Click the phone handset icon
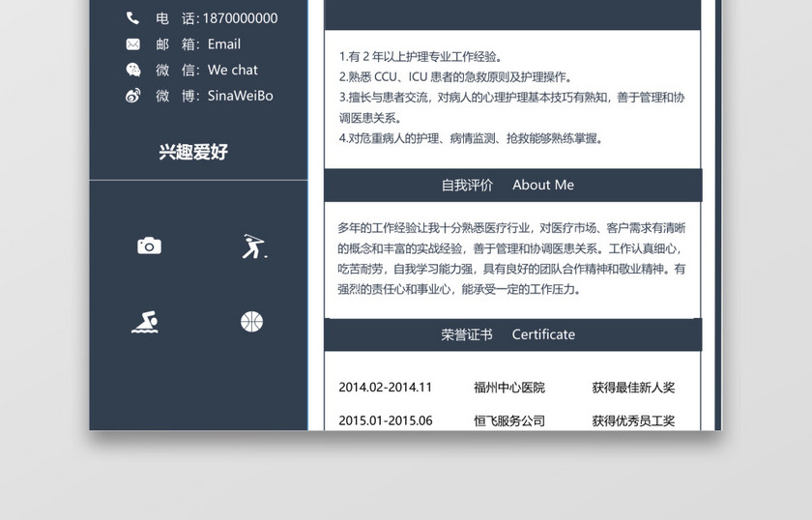 click(x=132, y=18)
